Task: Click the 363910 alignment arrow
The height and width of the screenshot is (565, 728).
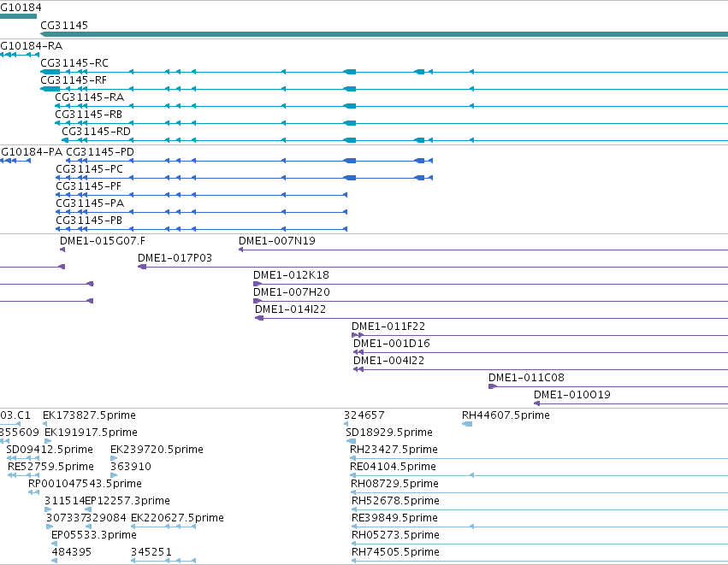Action: click(x=114, y=475)
